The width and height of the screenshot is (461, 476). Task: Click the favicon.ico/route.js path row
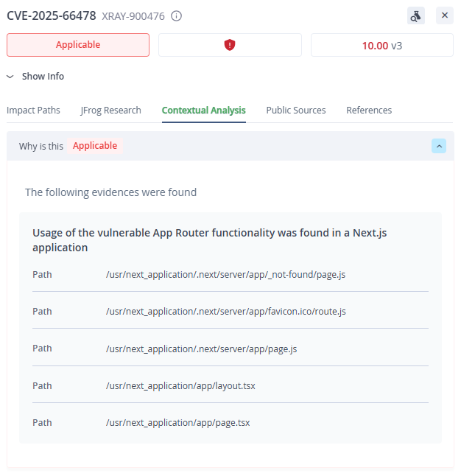point(225,311)
